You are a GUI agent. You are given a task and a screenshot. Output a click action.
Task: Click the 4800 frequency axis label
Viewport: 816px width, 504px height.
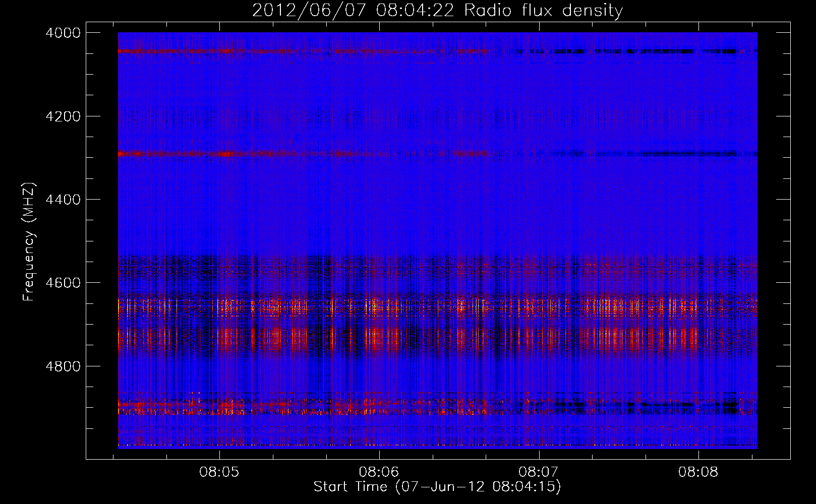[x=63, y=366]
